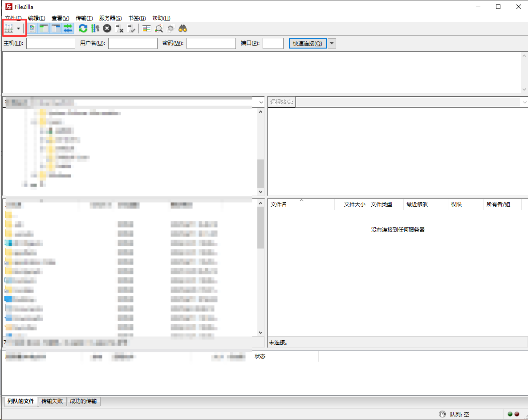Expand the Site Manager dropdown arrow
The width and height of the screenshot is (528, 420).
(19, 29)
